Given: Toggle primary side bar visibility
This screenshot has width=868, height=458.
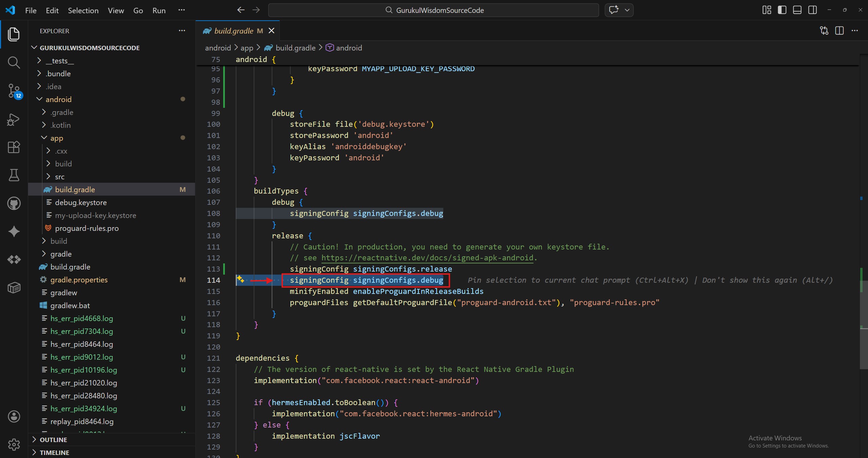Looking at the screenshot, I should pos(782,10).
